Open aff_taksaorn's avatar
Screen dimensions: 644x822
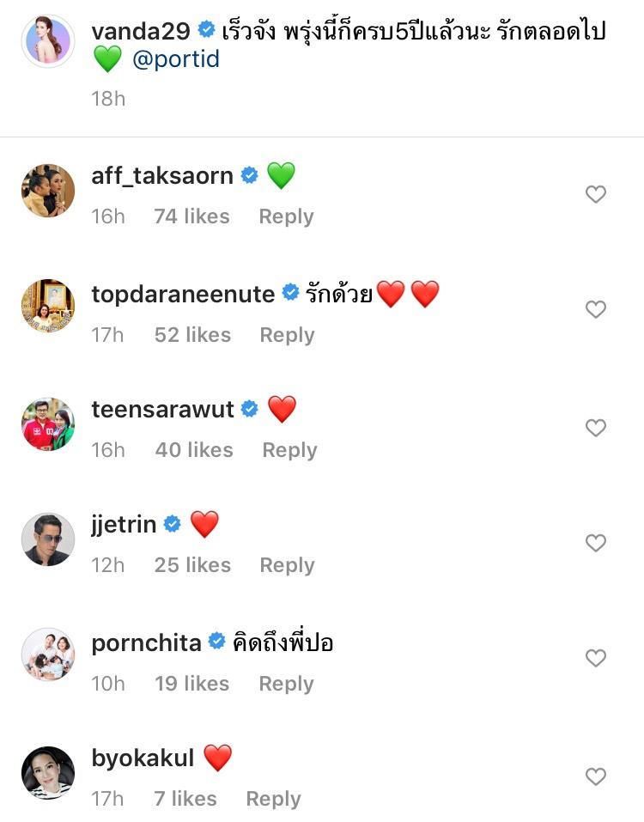(x=47, y=191)
